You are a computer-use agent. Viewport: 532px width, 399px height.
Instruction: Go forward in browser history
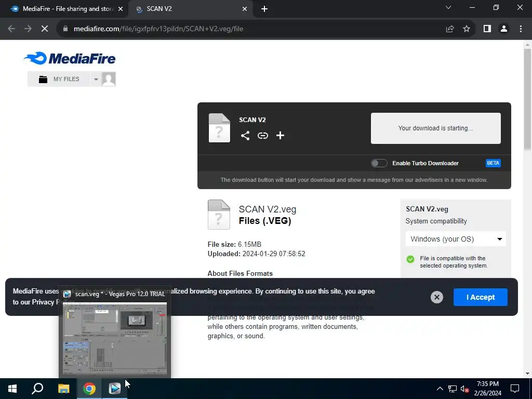[x=28, y=29]
